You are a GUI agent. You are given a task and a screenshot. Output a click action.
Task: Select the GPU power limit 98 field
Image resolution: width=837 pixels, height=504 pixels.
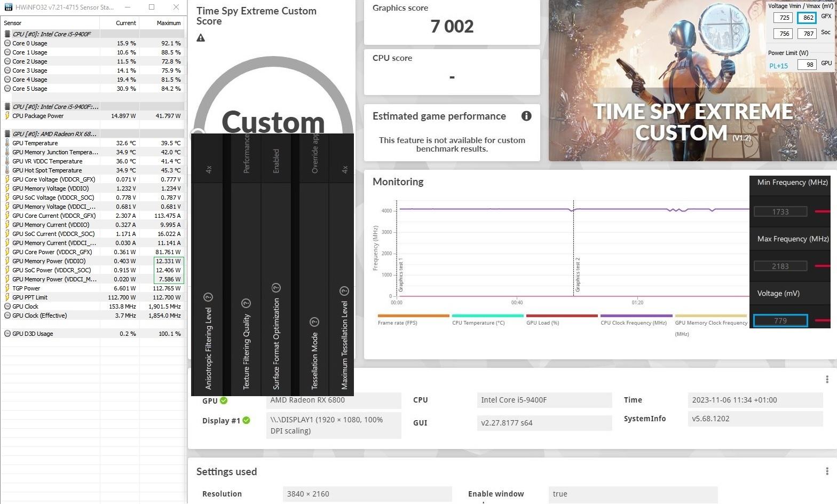[807, 65]
